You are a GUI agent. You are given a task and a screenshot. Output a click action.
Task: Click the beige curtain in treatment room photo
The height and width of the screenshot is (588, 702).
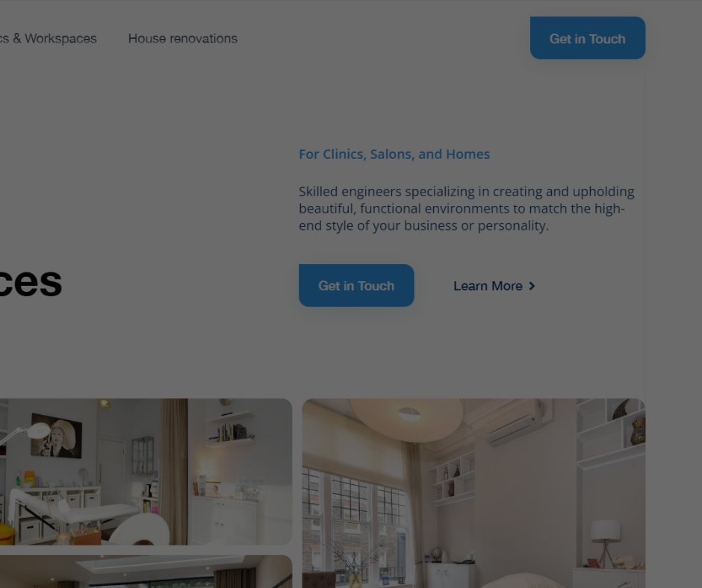click(174, 472)
